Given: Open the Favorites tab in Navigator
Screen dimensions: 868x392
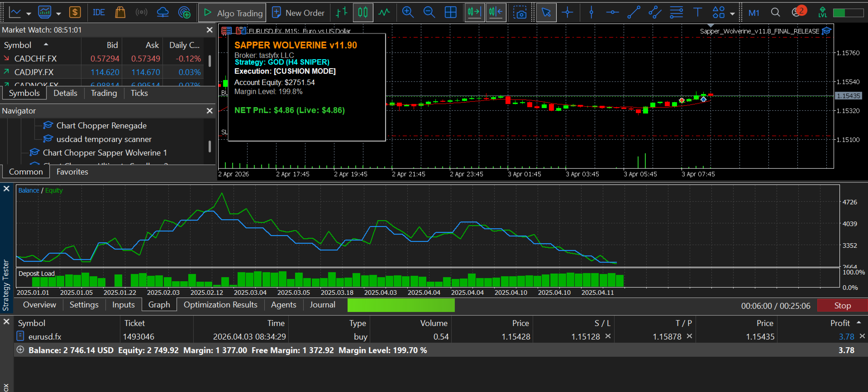Looking at the screenshot, I should click(x=72, y=172).
